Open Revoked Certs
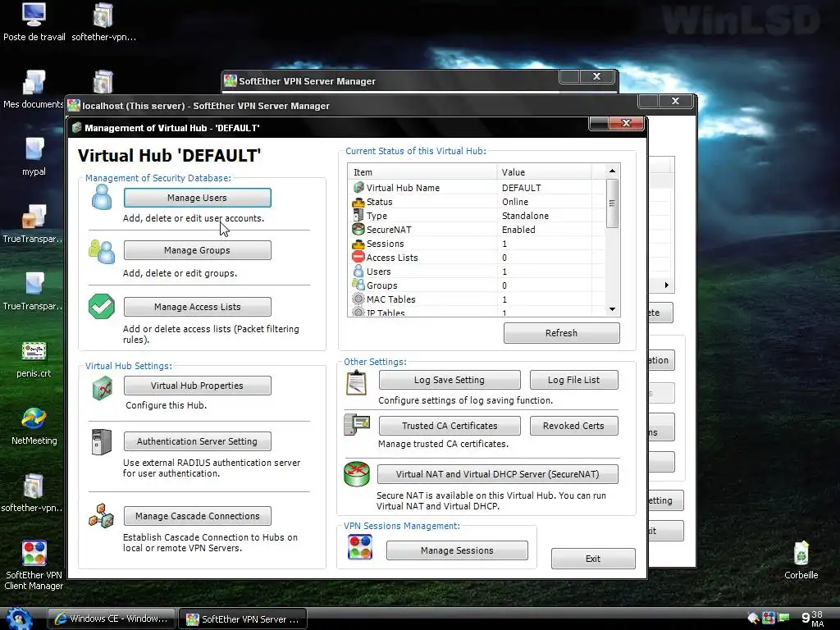Viewport: 840px width, 630px height. coord(573,426)
